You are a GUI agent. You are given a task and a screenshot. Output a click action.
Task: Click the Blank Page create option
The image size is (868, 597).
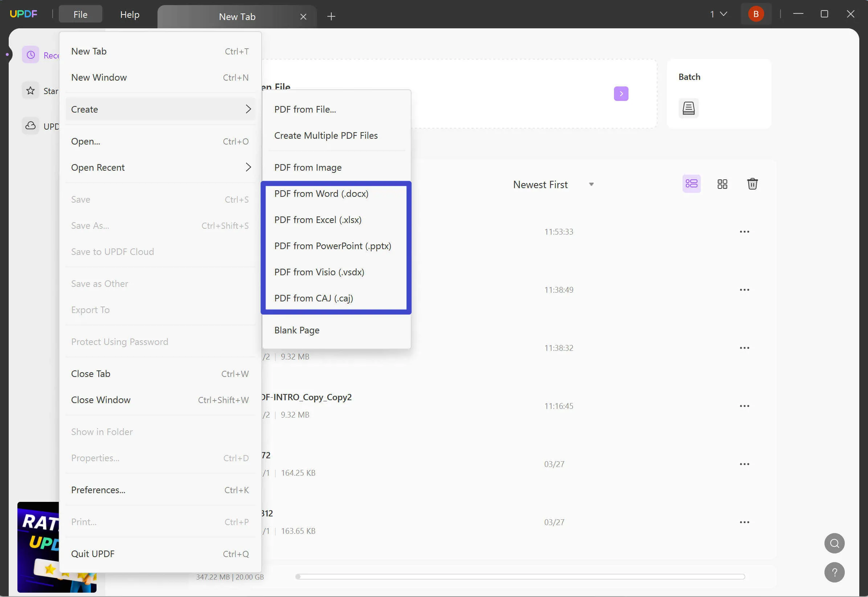[296, 329]
